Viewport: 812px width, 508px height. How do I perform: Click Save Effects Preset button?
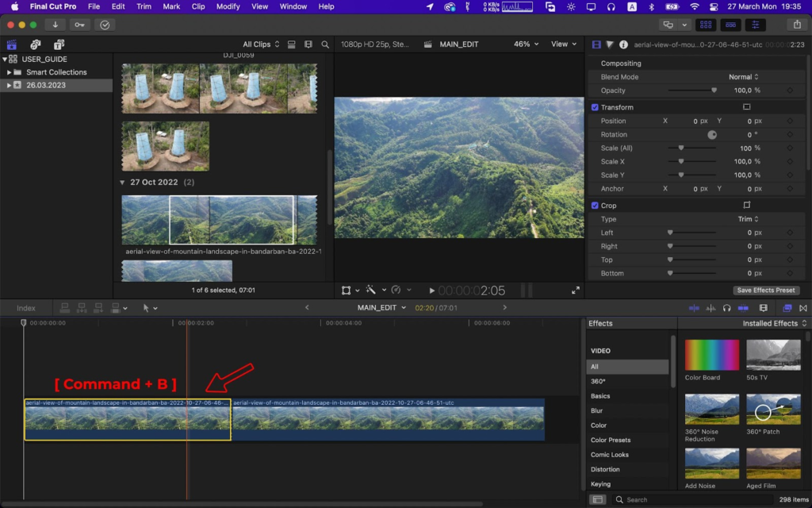[x=766, y=291]
